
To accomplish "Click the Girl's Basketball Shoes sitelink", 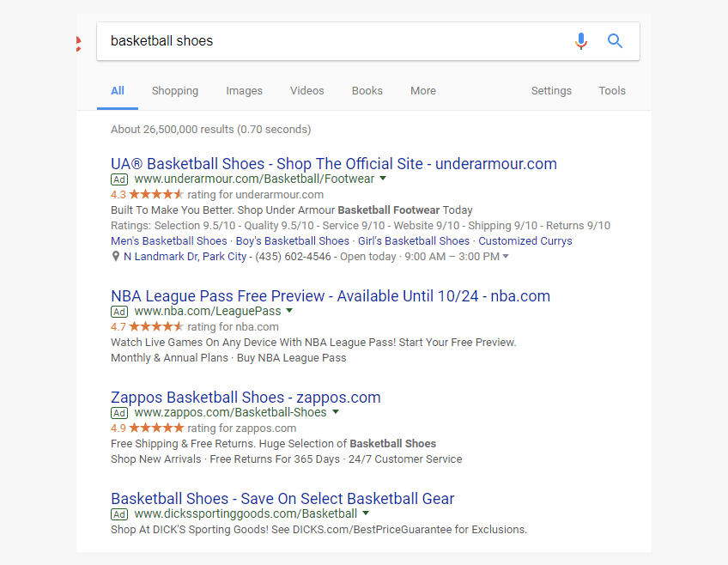I will coord(414,241).
